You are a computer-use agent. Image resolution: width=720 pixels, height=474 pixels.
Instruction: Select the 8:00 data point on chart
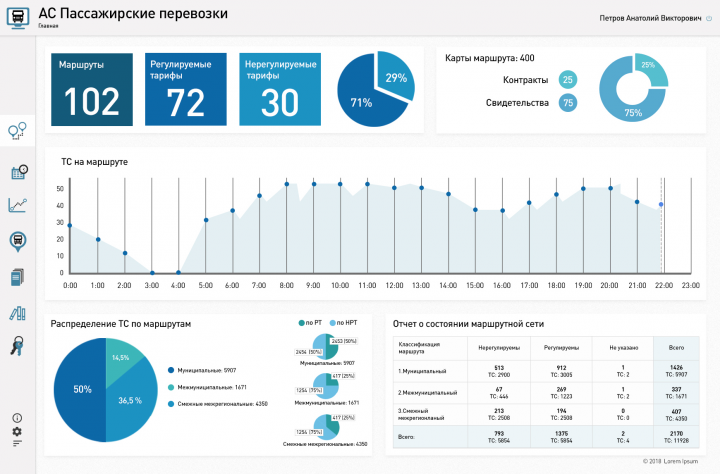287,184
